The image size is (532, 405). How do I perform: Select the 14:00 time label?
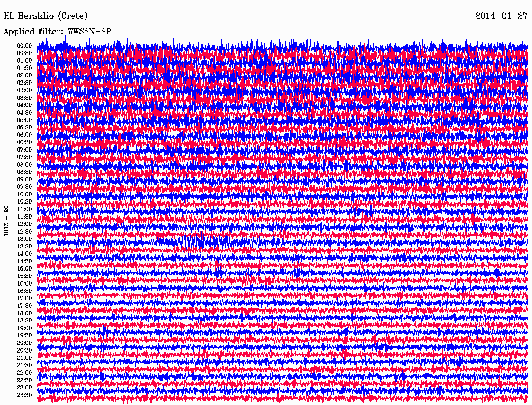pos(24,254)
